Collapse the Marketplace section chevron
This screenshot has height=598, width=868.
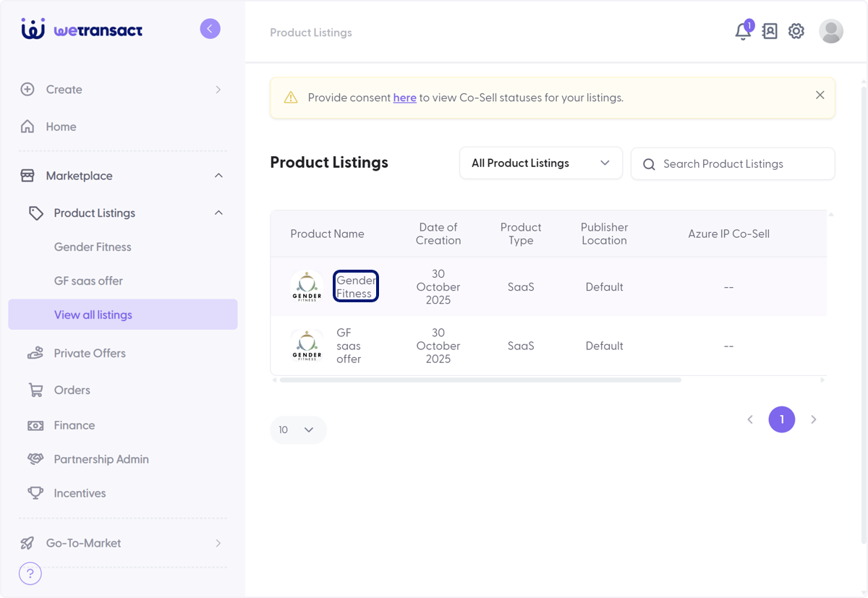(218, 176)
